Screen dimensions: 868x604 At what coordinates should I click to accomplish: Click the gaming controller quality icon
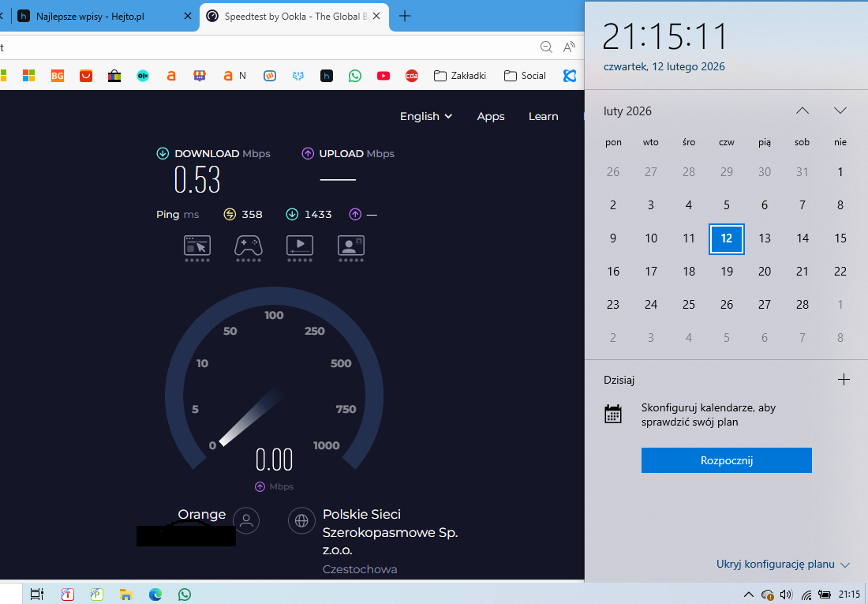click(249, 246)
